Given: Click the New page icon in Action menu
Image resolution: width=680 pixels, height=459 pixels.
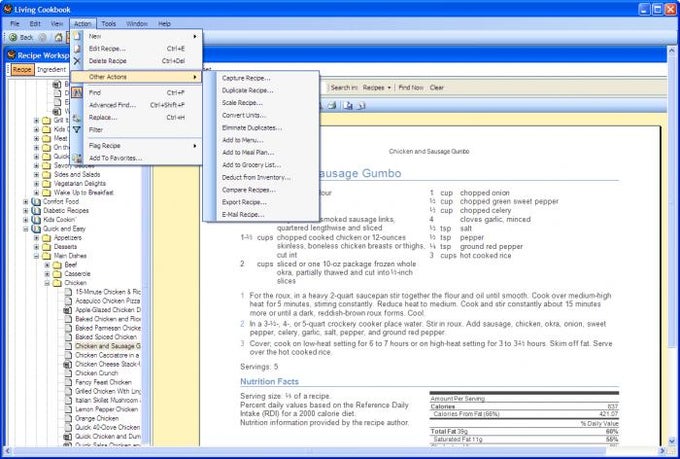Looking at the screenshot, I should coord(77,36).
